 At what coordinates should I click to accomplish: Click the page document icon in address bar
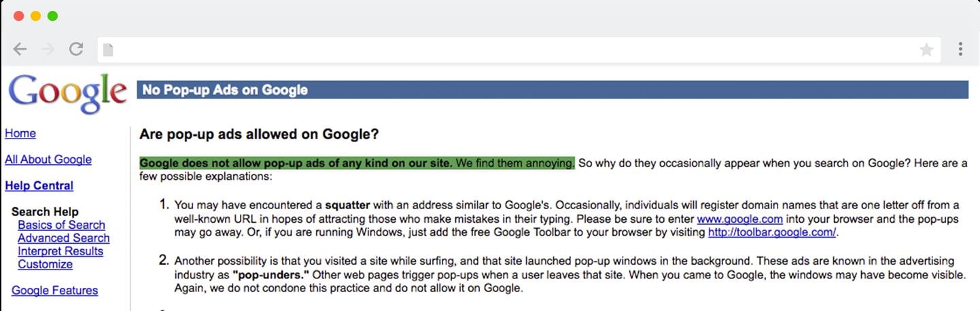pyautogui.click(x=108, y=50)
